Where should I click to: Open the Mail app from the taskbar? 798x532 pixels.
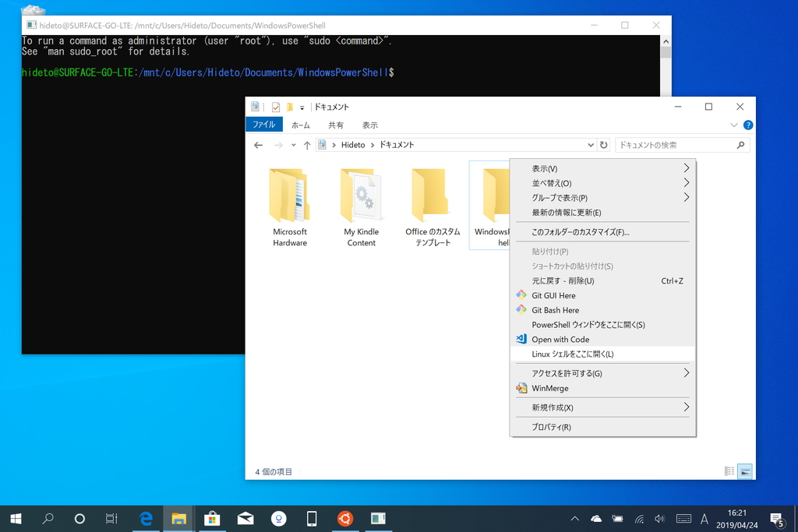245,518
